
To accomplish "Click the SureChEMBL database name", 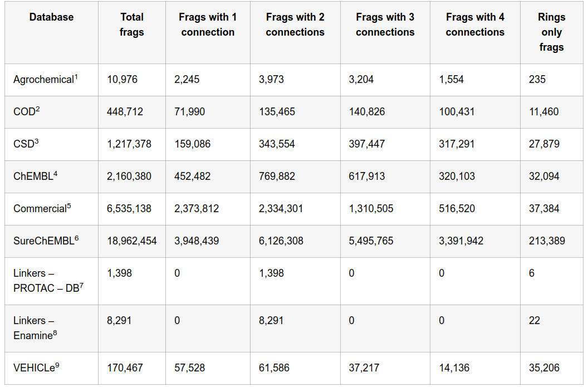I will (46, 241).
